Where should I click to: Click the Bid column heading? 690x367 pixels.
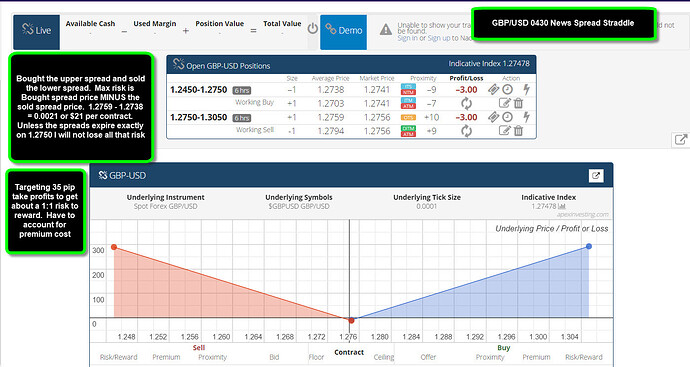274,357
